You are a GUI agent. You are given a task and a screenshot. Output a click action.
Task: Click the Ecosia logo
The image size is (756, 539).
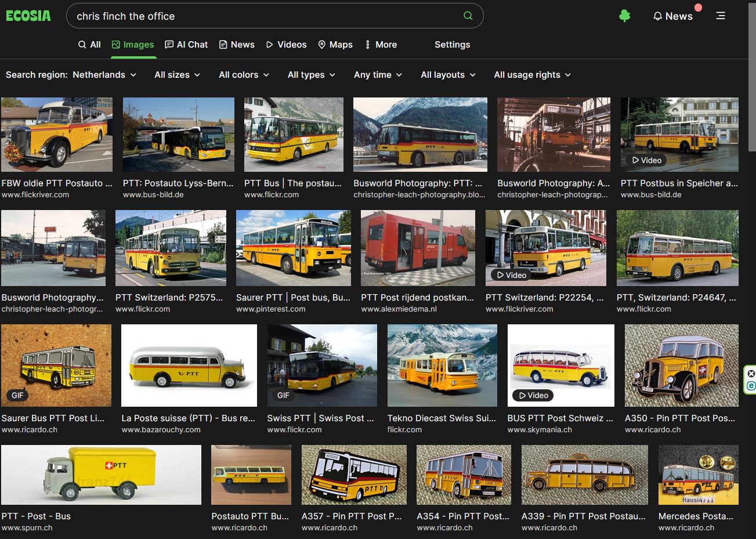pos(28,16)
